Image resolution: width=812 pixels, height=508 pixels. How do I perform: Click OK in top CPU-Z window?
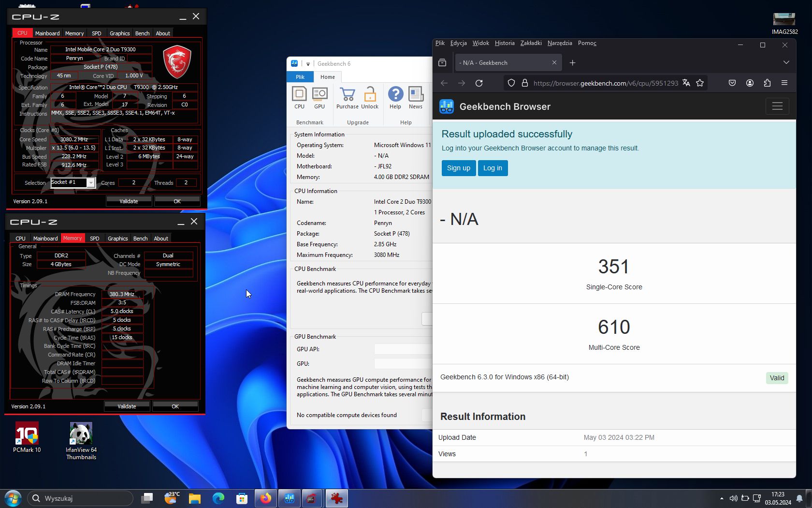click(177, 201)
